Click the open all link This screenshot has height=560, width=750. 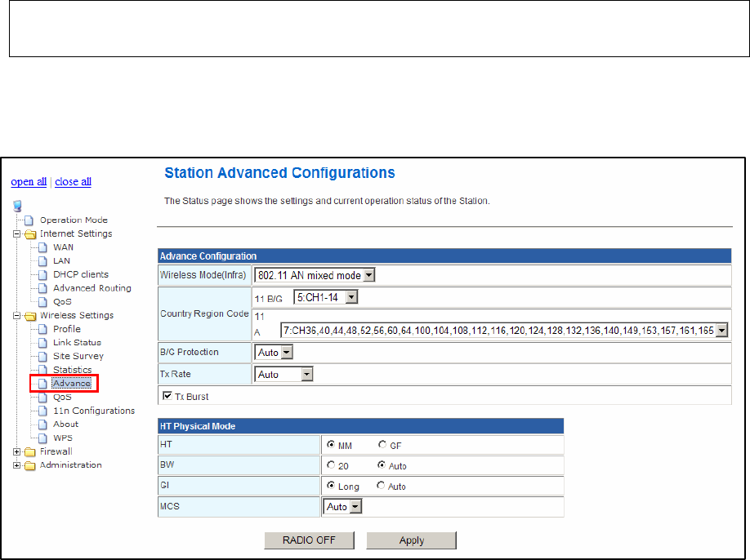coord(29,182)
